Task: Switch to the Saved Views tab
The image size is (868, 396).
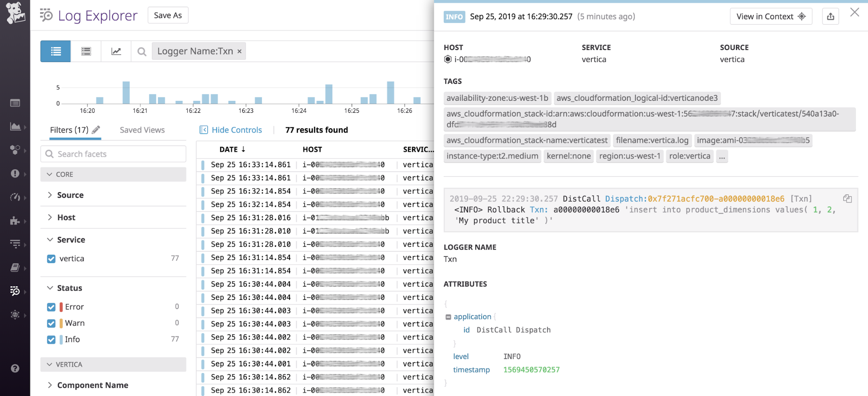Action: pos(142,130)
